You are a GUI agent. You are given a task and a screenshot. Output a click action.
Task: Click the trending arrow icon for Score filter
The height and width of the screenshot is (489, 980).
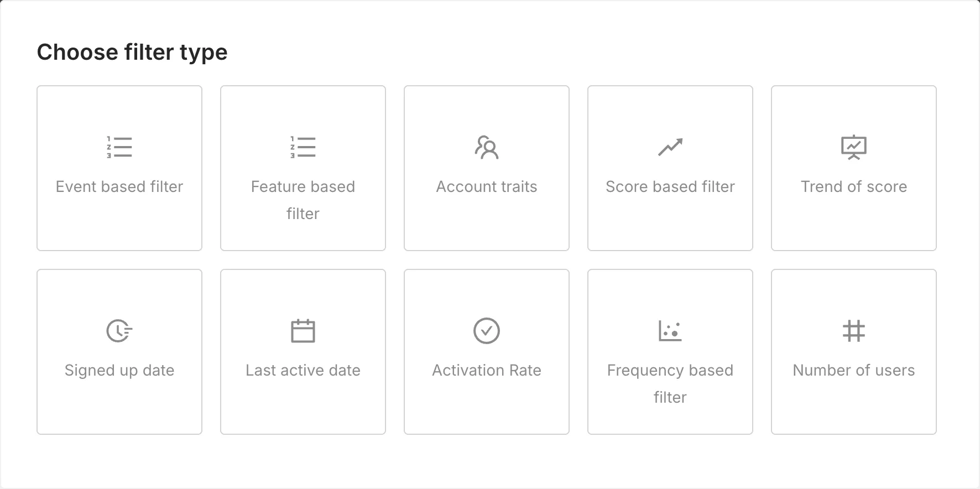[x=670, y=147]
